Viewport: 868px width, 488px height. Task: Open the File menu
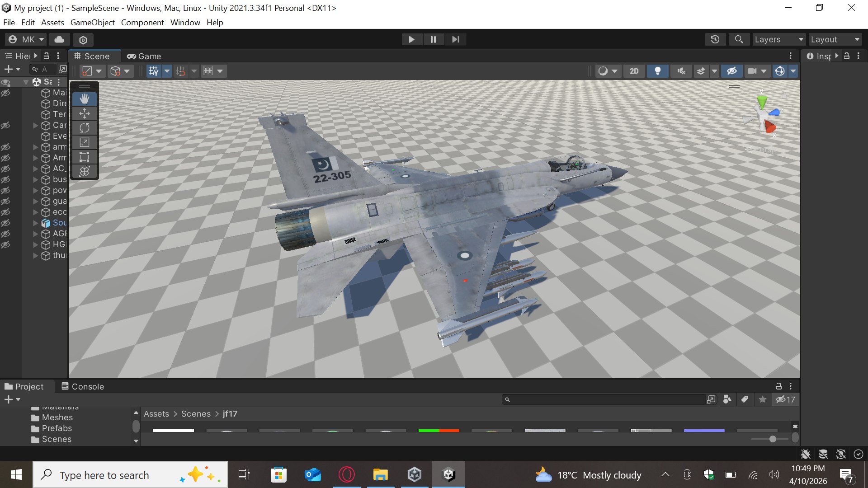[x=9, y=22]
